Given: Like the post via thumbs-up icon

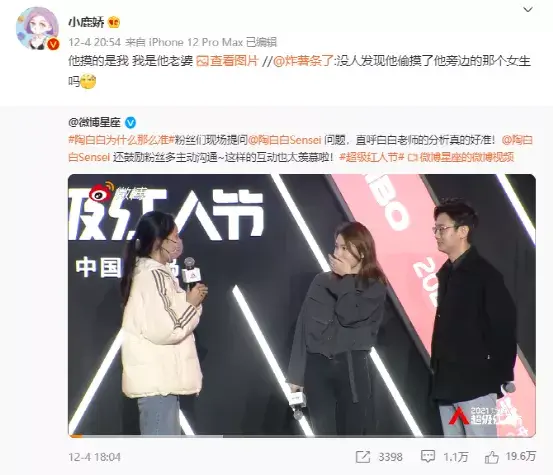Looking at the screenshot, I should tap(492, 457).
